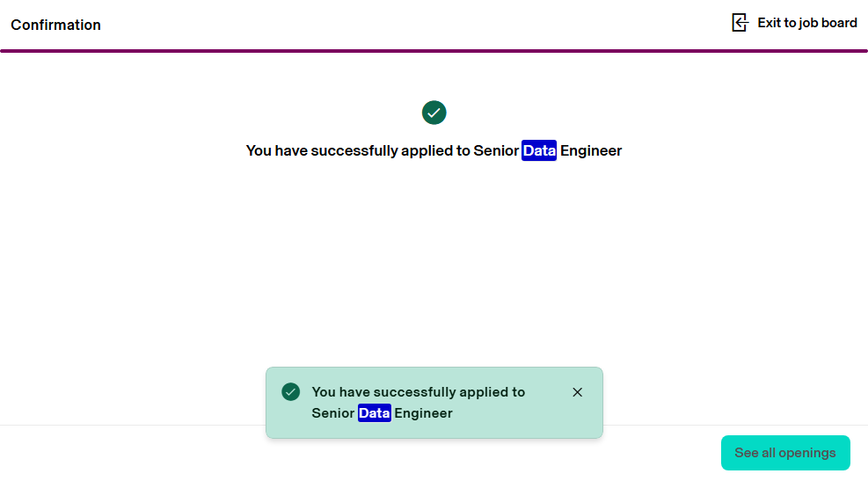This screenshot has width=868, height=481.
Task: Click the purple progress bar under the header
Action: pos(434,51)
